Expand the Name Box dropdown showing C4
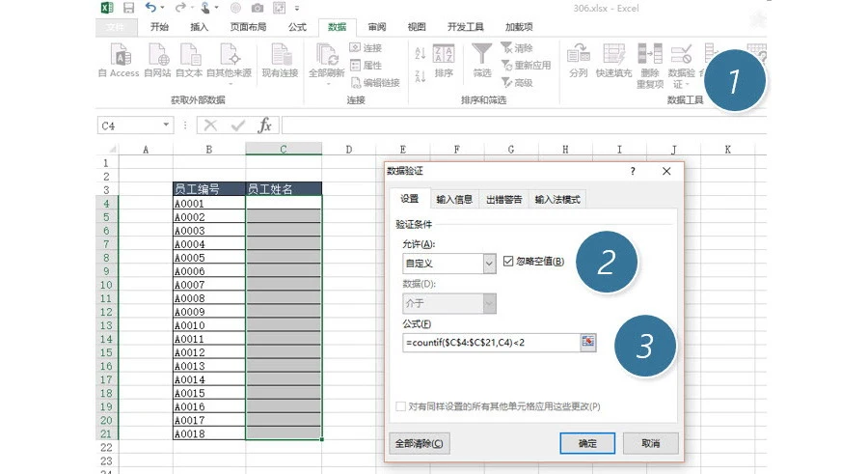Screen dimensions: 868x474 click(167, 125)
